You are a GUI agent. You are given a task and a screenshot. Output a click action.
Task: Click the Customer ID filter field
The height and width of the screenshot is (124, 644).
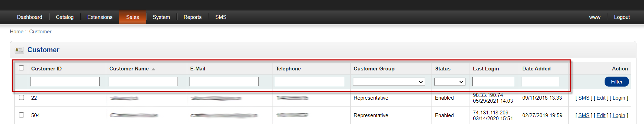pos(65,81)
